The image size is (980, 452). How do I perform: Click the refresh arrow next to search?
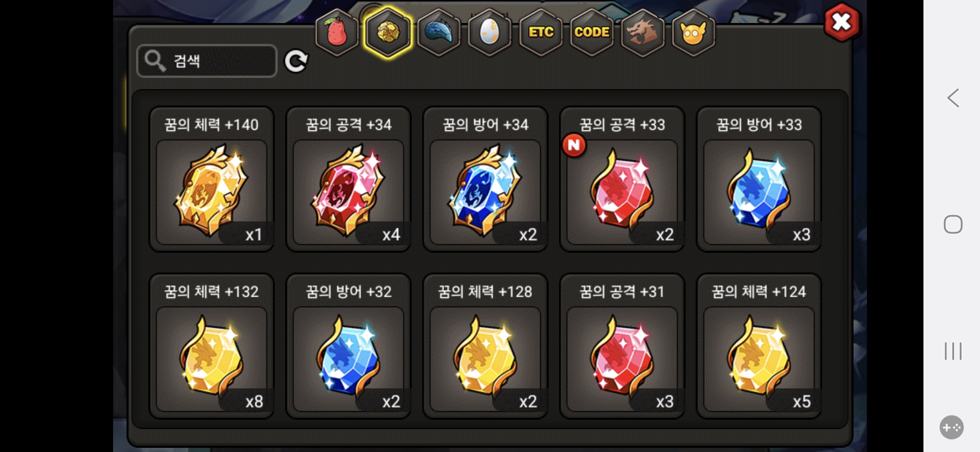pyautogui.click(x=296, y=61)
